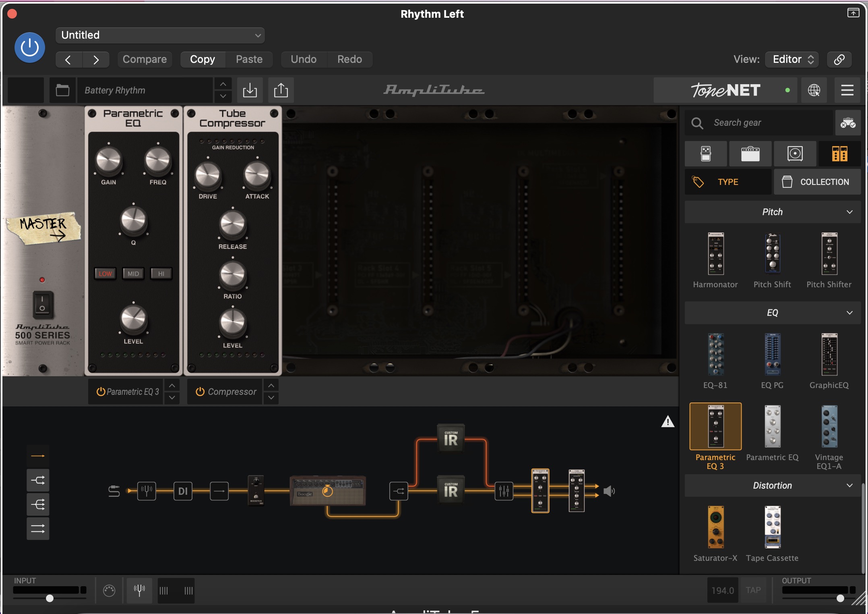Click the Tube Compressor RATIO knob

pos(233,275)
